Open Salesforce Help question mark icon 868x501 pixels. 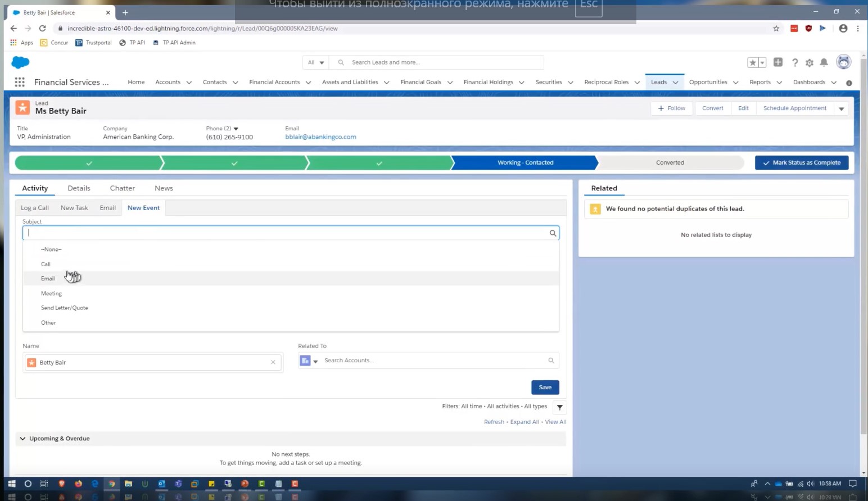[795, 62]
